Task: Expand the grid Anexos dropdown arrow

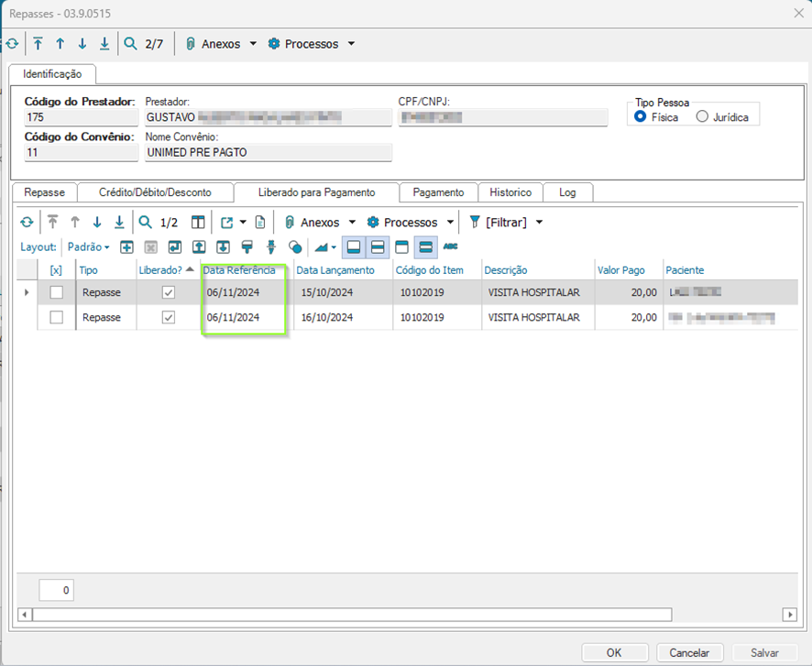Action: 352,223
